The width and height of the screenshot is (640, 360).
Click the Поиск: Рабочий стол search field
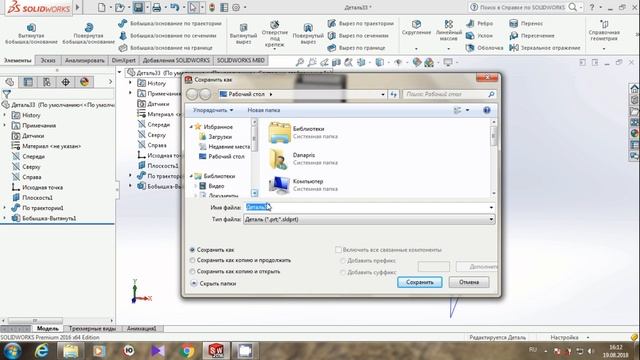click(x=449, y=94)
